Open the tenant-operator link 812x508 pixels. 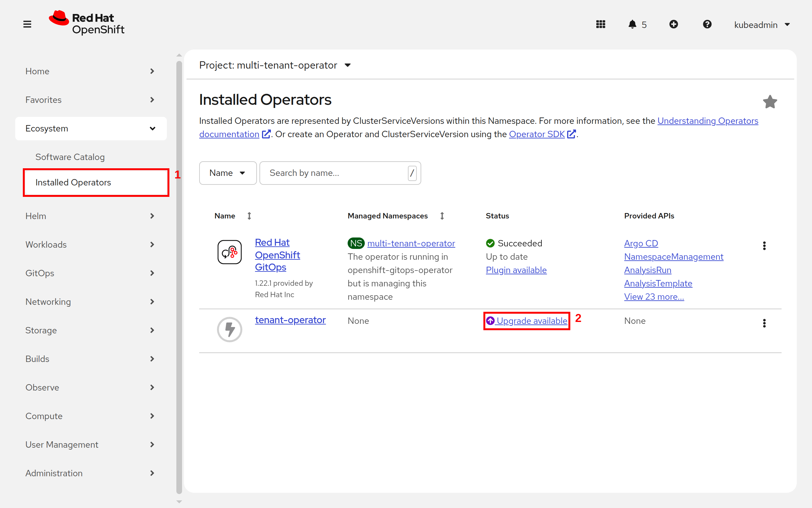click(x=290, y=320)
